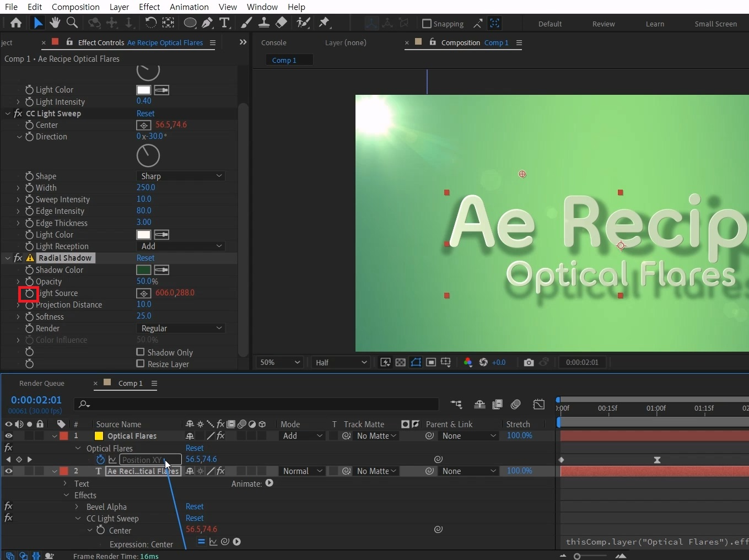749x560 pixels.
Task: Click Width value 250.0
Action: click(x=146, y=187)
